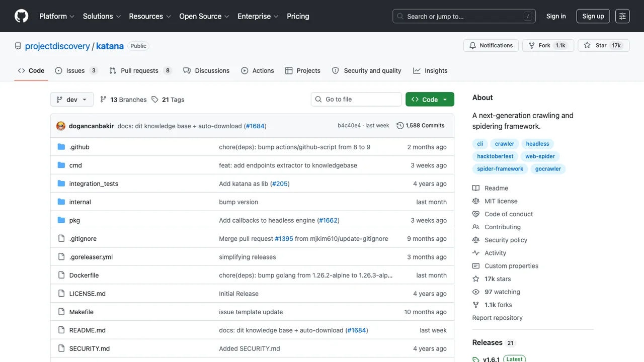Open the README.md file

click(88, 330)
